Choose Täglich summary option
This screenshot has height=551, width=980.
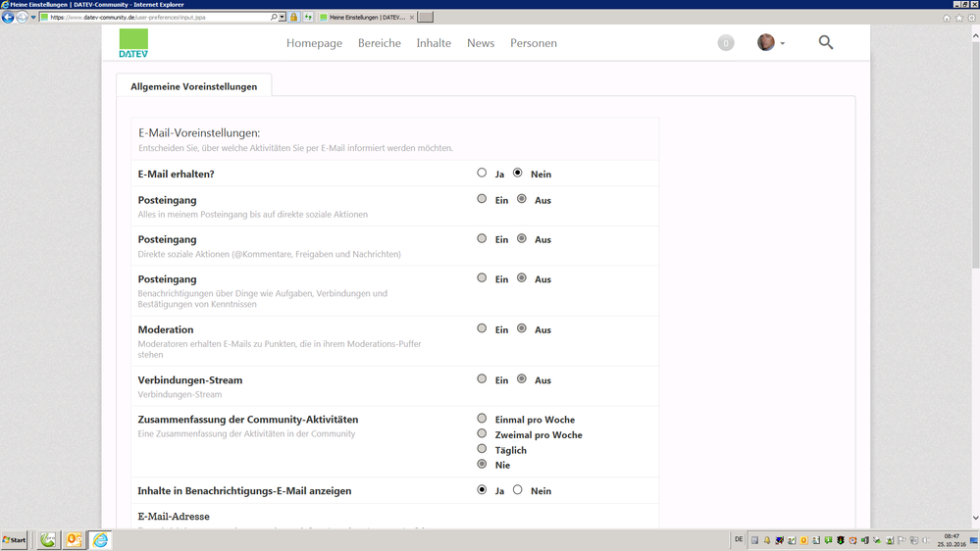[482, 449]
